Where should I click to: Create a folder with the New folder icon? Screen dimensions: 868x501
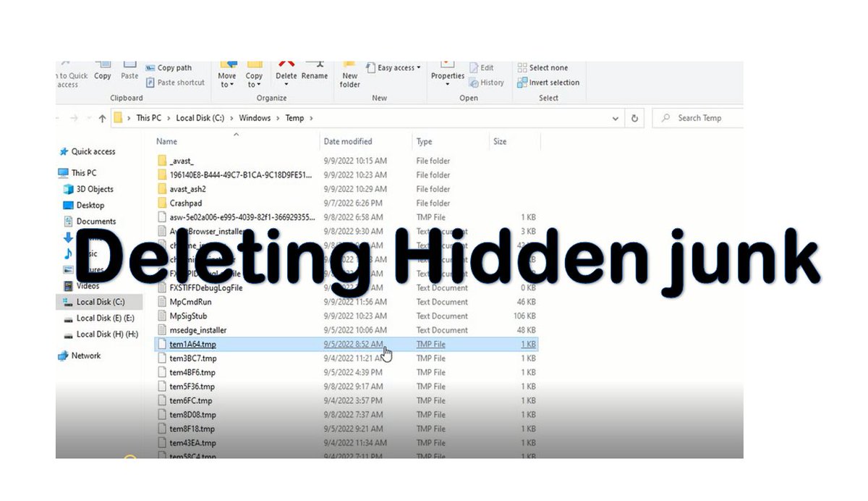pos(349,76)
